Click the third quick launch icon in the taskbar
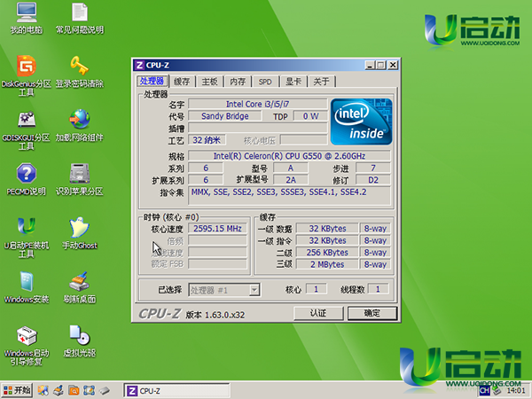Viewport: 532px width, 399px height. point(74,390)
